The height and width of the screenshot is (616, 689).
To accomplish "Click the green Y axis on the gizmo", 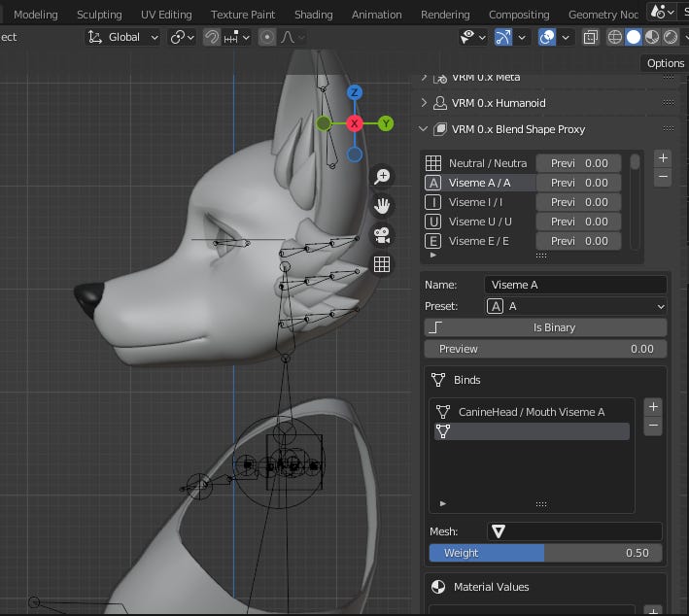I will pos(386,123).
